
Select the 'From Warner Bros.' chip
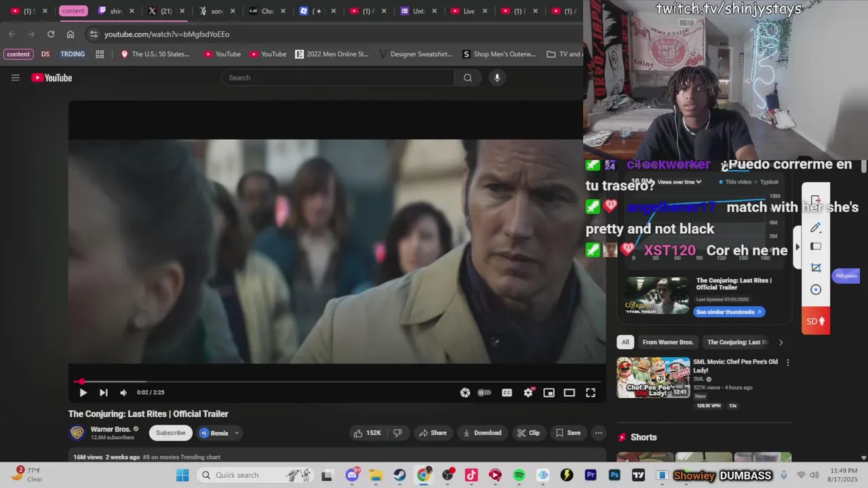pyautogui.click(x=668, y=342)
